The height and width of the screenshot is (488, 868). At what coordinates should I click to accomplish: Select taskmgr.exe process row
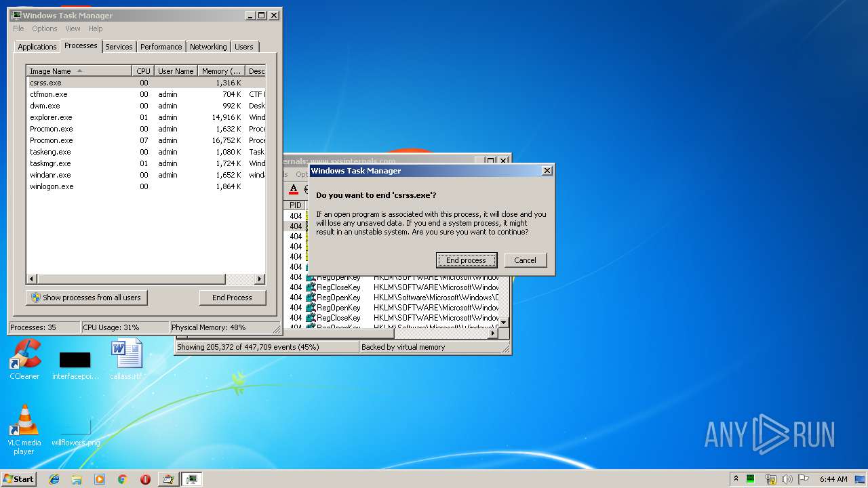pos(146,163)
